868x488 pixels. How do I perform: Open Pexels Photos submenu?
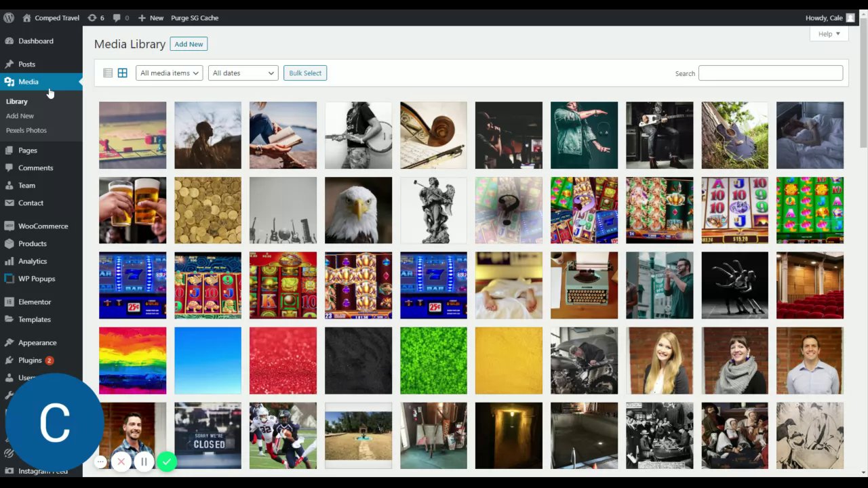26,130
